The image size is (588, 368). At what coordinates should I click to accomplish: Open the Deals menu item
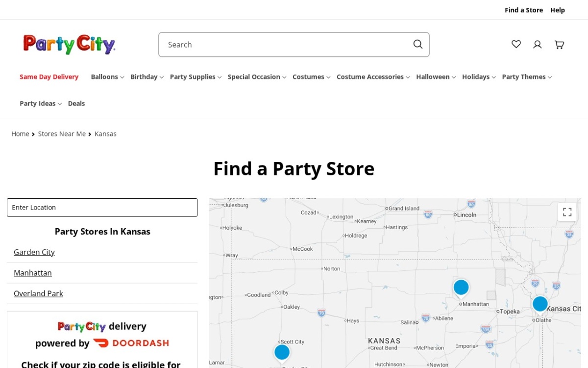coord(76,104)
